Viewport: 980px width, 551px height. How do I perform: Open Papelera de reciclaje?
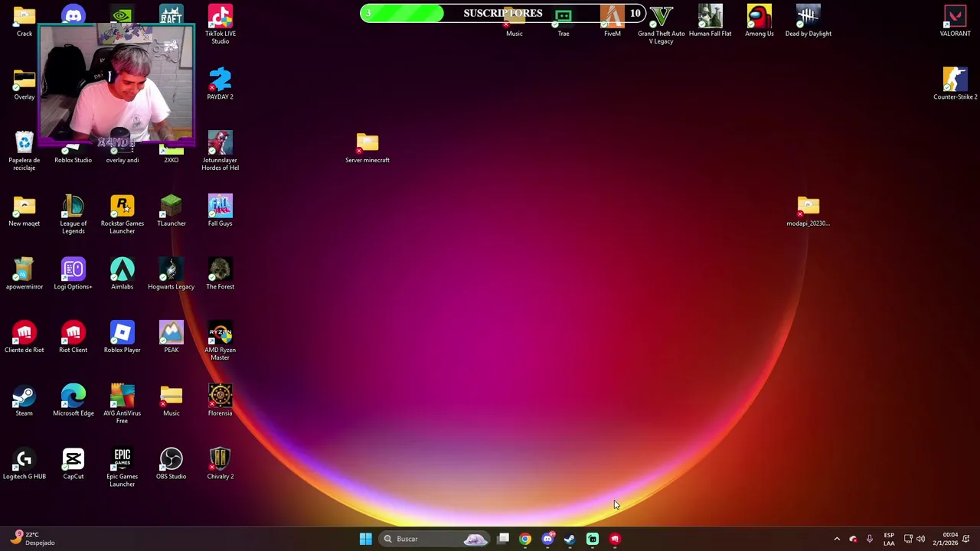tap(24, 150)
